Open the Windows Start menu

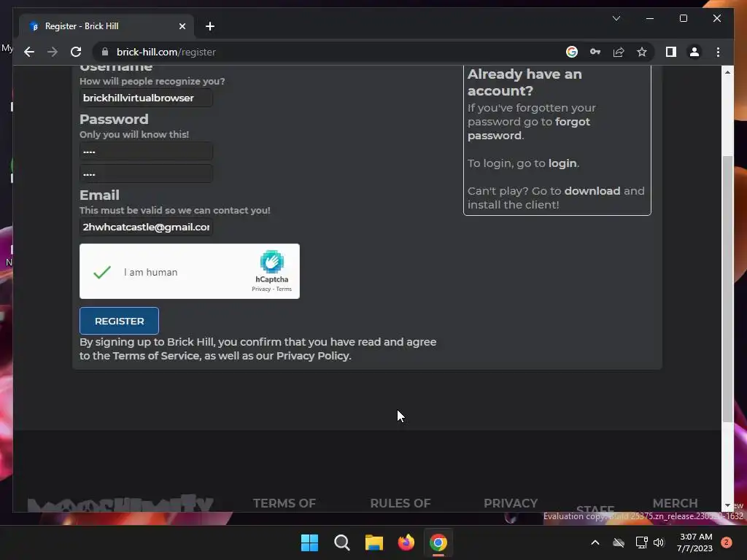[x=309, y=542]
